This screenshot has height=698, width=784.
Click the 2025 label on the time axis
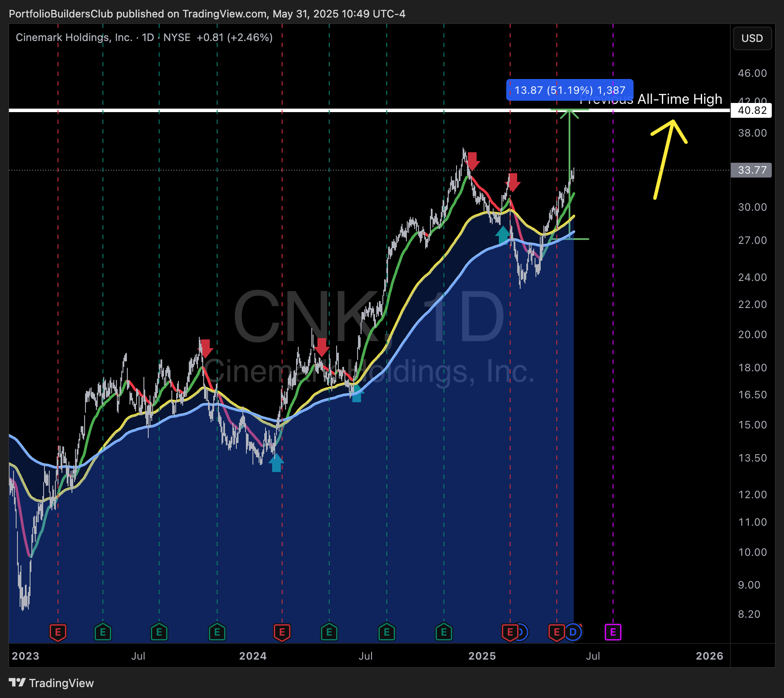click(x=482, y=656)
